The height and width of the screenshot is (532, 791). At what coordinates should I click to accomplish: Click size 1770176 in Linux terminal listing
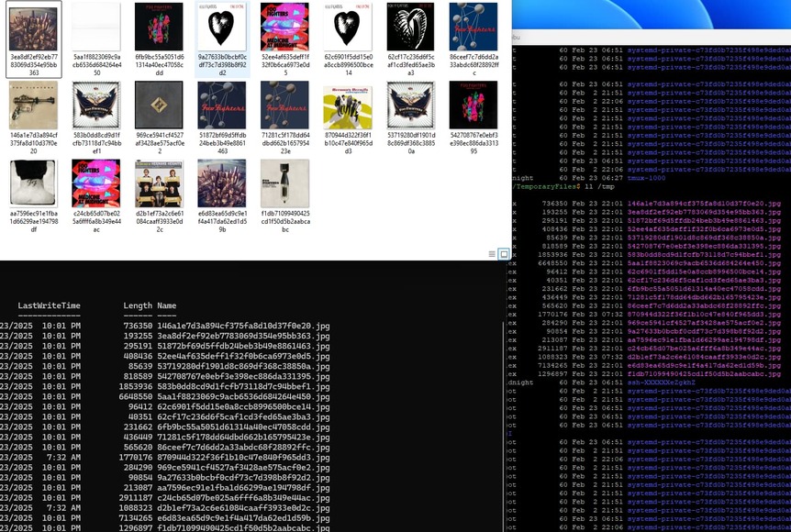coord(552,315)
